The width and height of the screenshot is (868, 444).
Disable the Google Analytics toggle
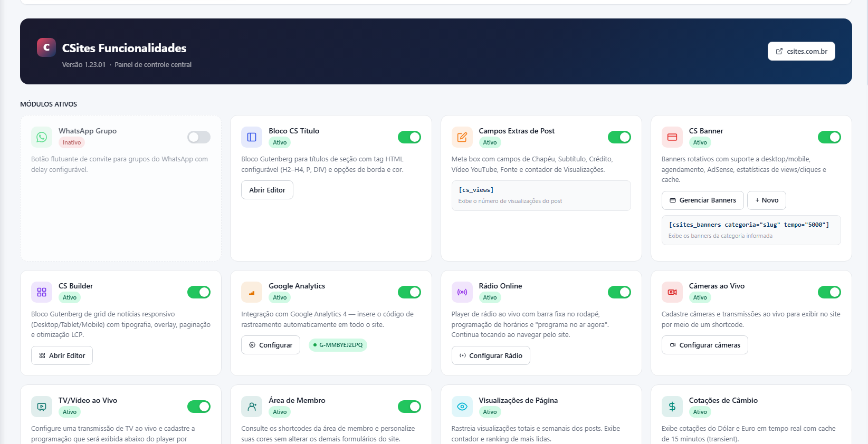tap(409, 292)
